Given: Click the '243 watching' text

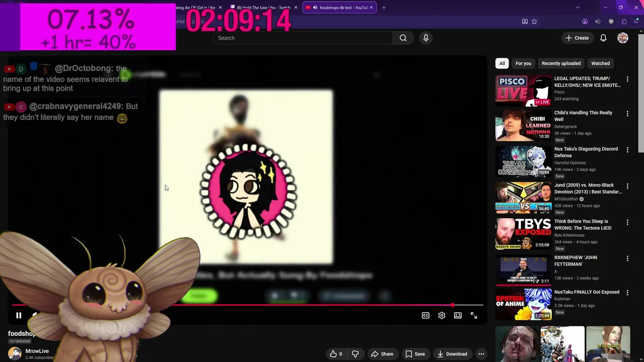Looking at the screenshot, I should pyautogui.click(x=567, y=99).
